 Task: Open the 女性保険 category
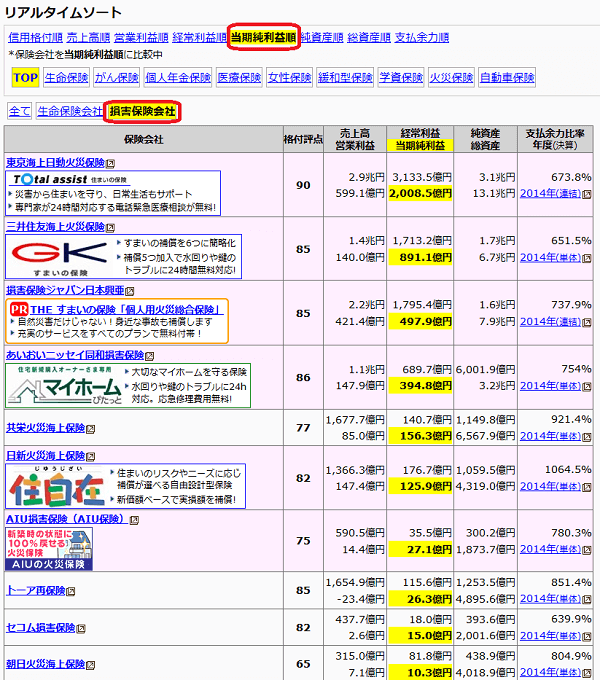click(290, 78)
